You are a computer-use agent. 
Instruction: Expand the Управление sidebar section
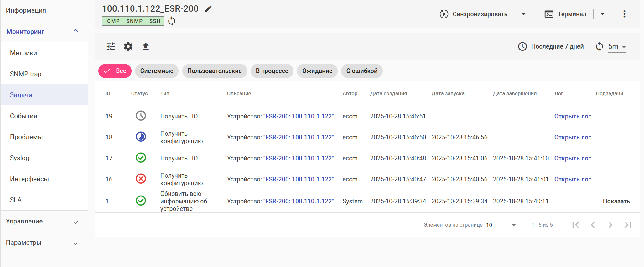coord(44,221)
